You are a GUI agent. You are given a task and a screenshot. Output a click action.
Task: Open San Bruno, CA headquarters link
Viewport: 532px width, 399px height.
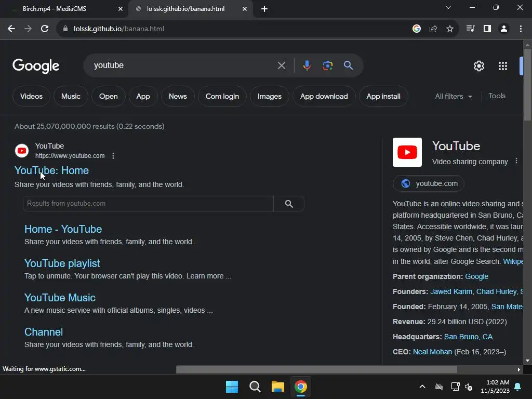point(468,337)
